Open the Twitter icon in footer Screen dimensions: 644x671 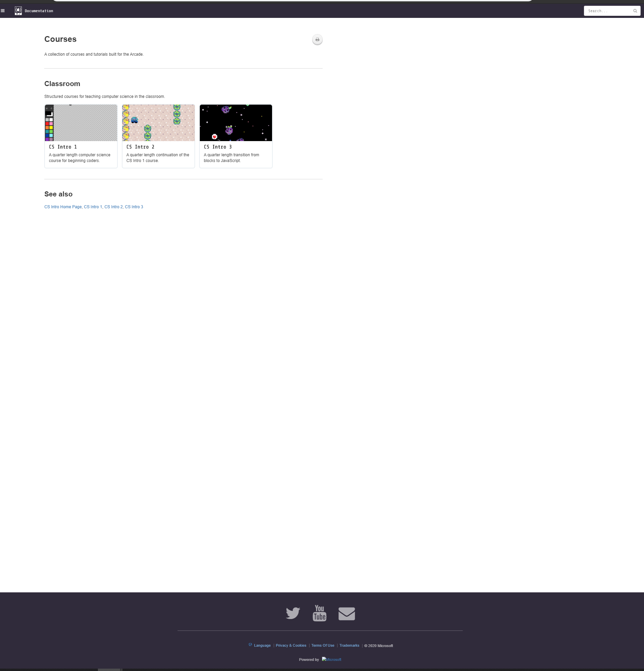pos(293,613)
